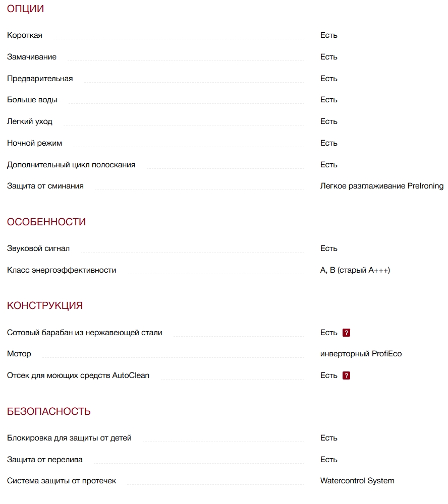The image size is (448, 504).
Task: Click the Легкое разглаживание PreIroning value
Action: [382, 186]
